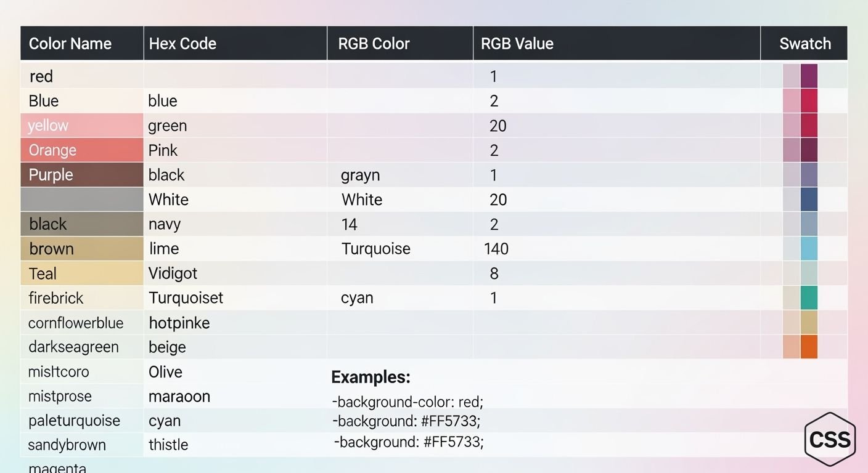Click the Examples heading
The image size is (868, 473).
click(x=371, y=377)
